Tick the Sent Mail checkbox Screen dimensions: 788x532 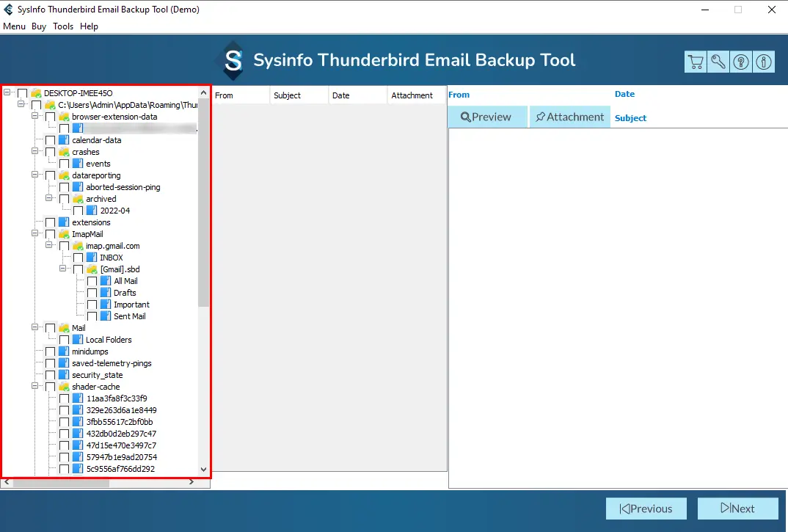coord(92,316)
